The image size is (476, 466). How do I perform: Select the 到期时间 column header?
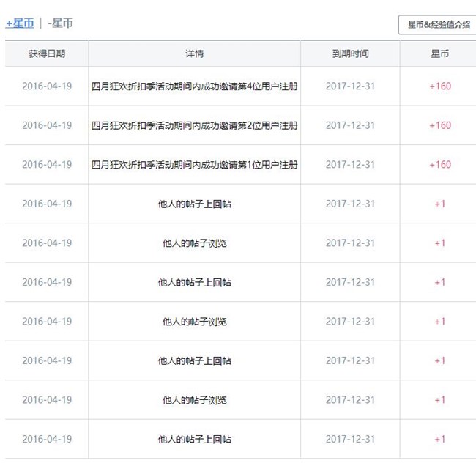point(350,54)
